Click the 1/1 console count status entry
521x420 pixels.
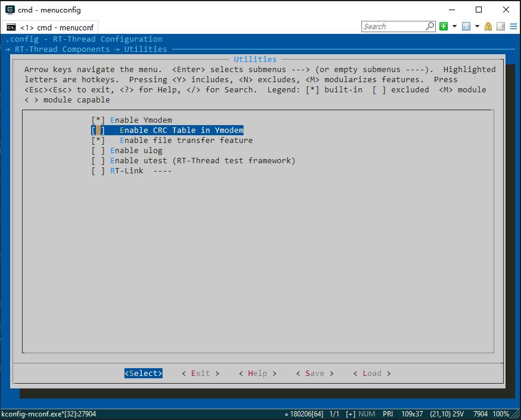(x=334, y=414)
